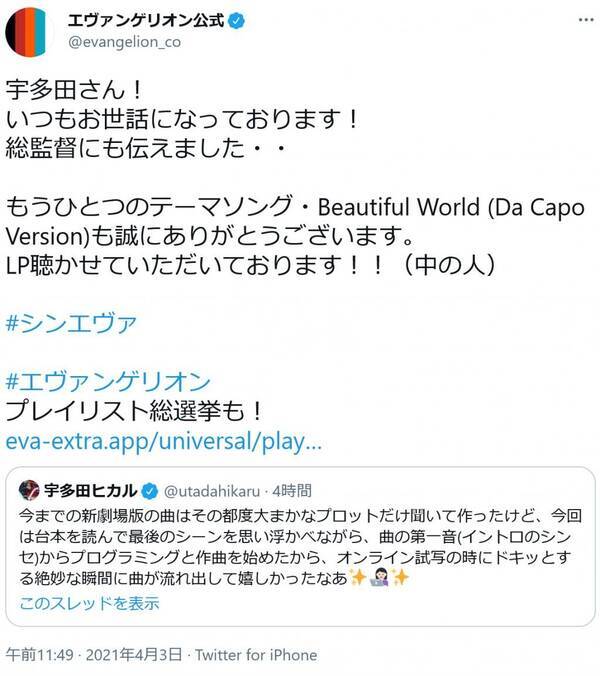Click the verified badge beside エヴァンゲリオン公式
The image size is (600, 676).
(x=236, y=21)
